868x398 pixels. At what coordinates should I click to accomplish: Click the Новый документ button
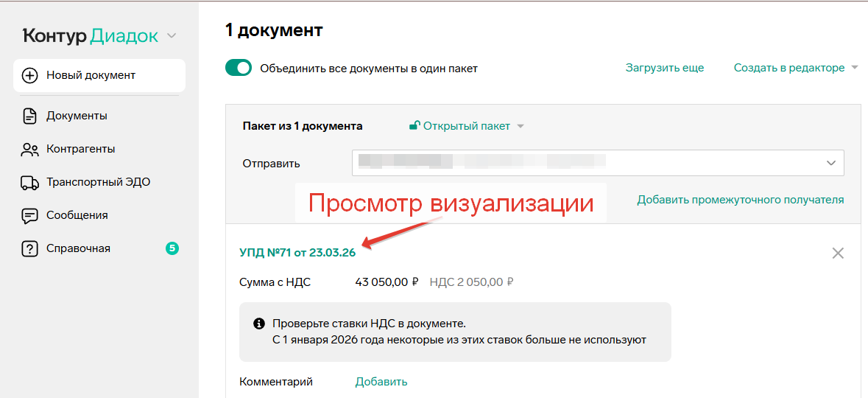pyautogui.click(x=99, y=75)
